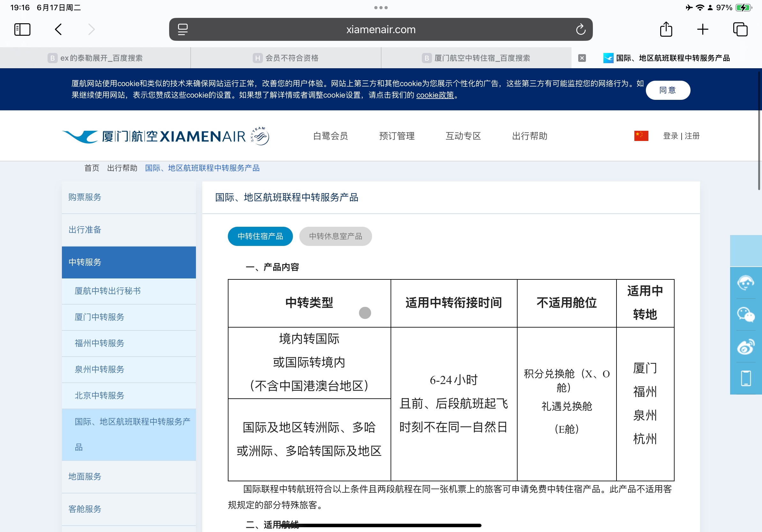Expand 地面服务 sidebar section
This screenshot has height=532, width=762.
click(x=129, y=477)
